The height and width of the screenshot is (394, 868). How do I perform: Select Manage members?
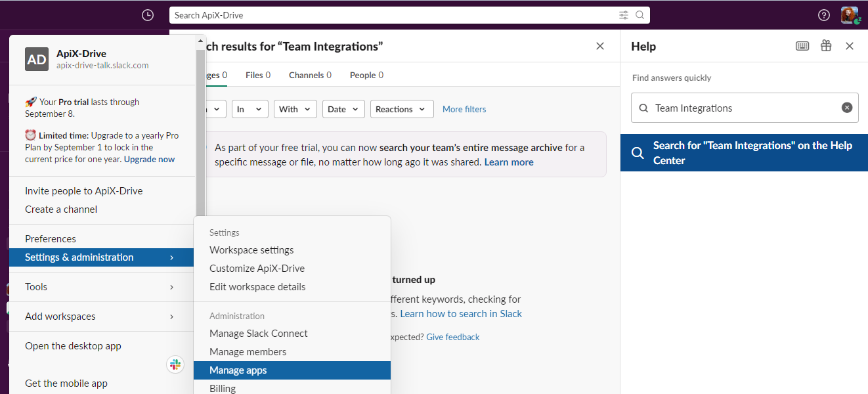coord(292,352)
